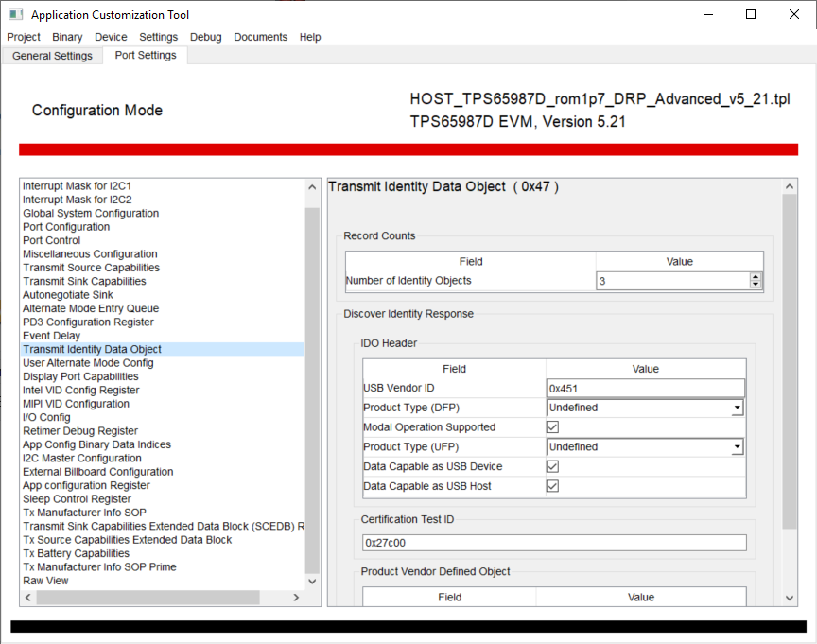Decrease the Number of Identity Objects value

pos(756,285)
